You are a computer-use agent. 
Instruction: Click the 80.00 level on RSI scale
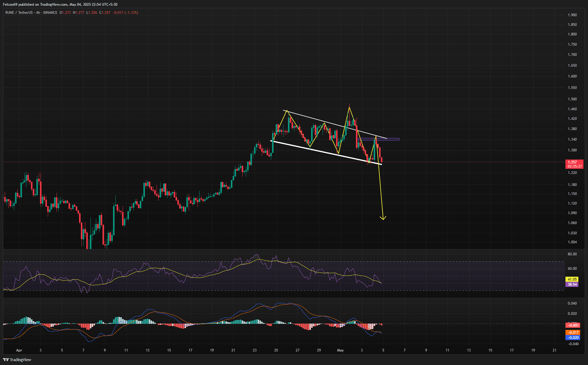click(x=572, y=254)
